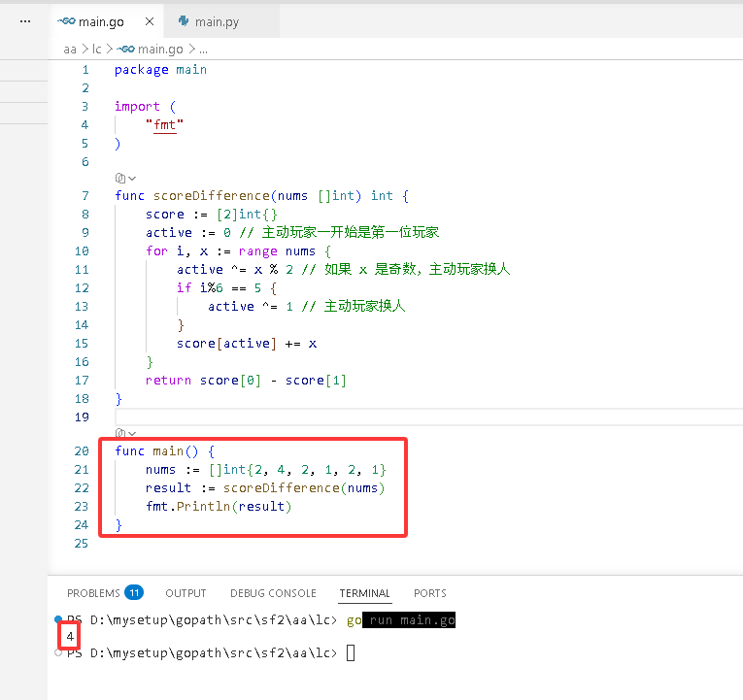The image size is (743, 700).
Task: Open code lens icon above func main
Action: (x=120, y=432)
